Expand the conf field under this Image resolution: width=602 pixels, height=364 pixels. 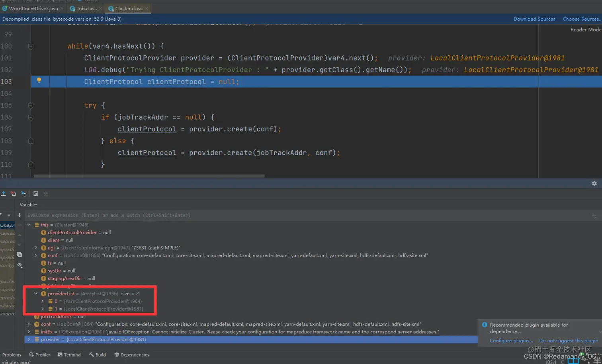coord(36,256)
